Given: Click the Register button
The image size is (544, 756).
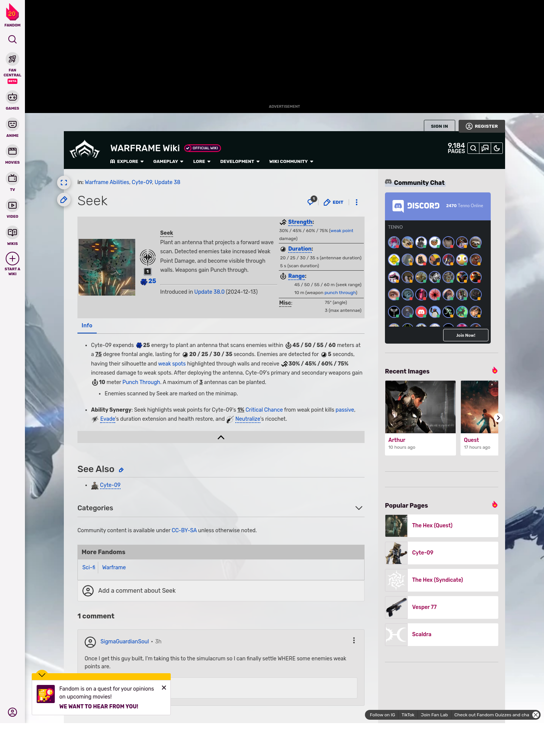Looking at the screenshot, I should click(x=482, y=126).
